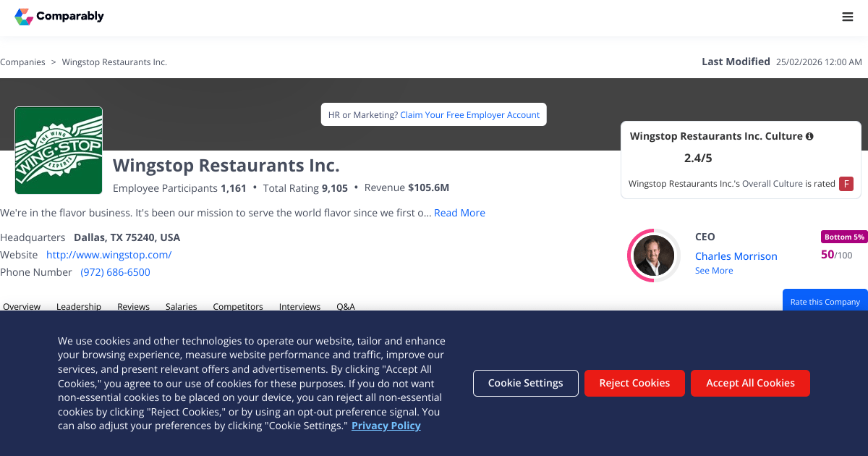
Task: Open the Salaries tab
Action: click(181, 306)
